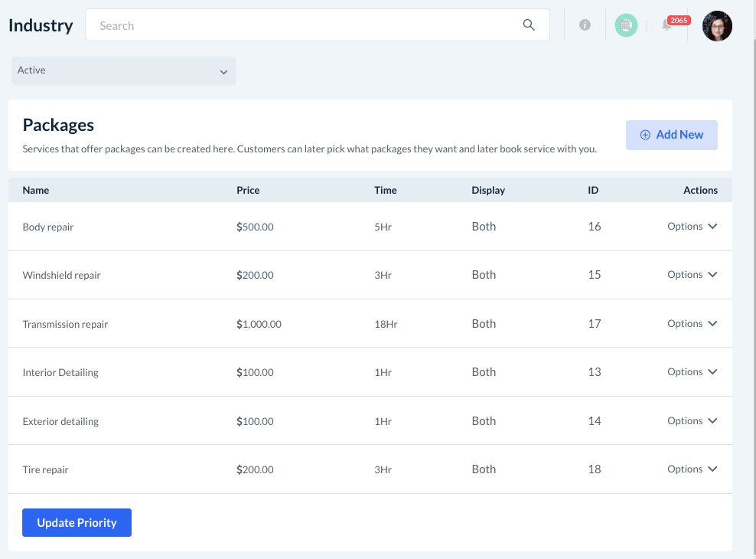The width and height of the screenshot is (756, 559).
Task: Show Options menu for Tire repair
Action: [x=692, y=469]
